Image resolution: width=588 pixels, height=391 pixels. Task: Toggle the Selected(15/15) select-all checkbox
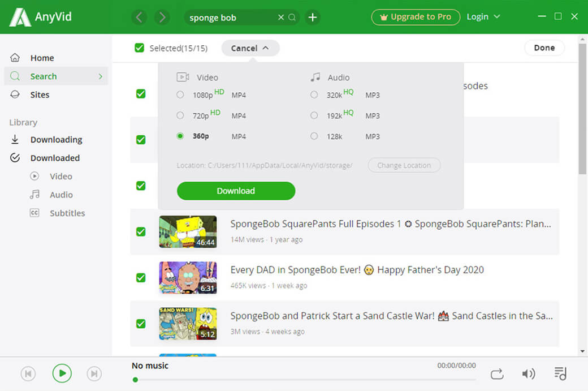(139, 48)
